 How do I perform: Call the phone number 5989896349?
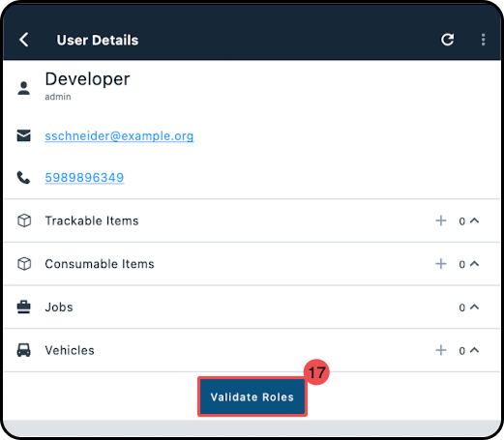tap(84, 178)
